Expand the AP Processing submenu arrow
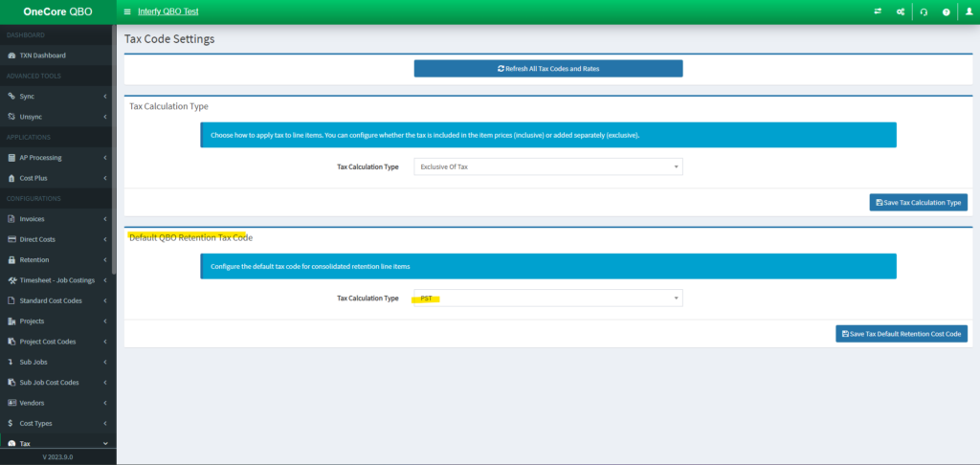980x465 pixels. pyautogui.click(x=104, y=158)
